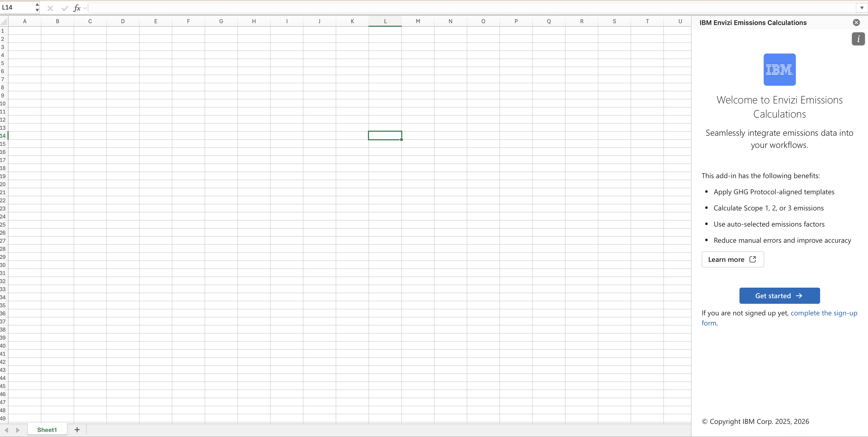Click 'Use auto-selected emissions factors' text

[x=769, y=224]
